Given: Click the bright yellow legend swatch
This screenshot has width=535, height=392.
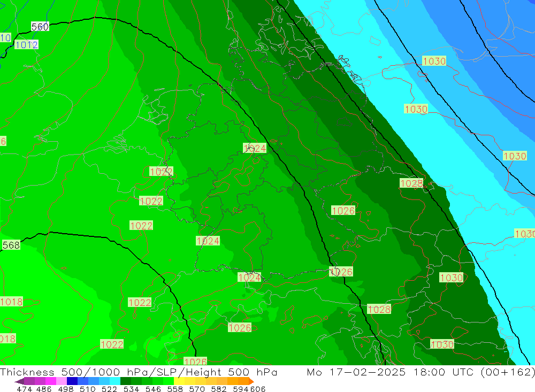Looking at the screenshot, I should tap(179, 381).
